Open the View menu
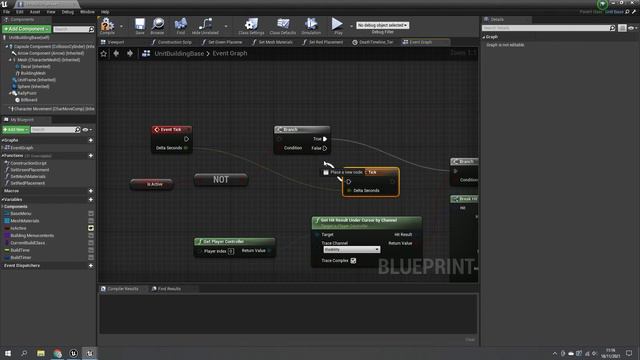The image size is (640, 360). point(51,12)
